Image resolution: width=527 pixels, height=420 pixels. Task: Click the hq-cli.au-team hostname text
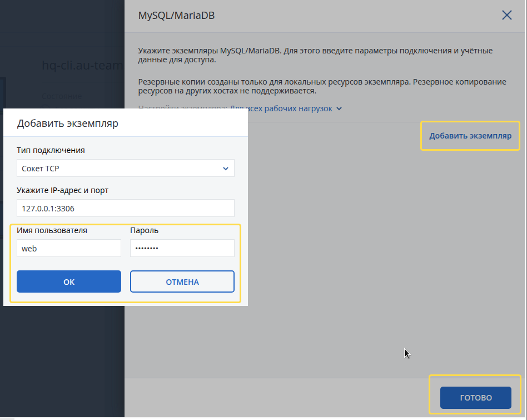(82, 65)
